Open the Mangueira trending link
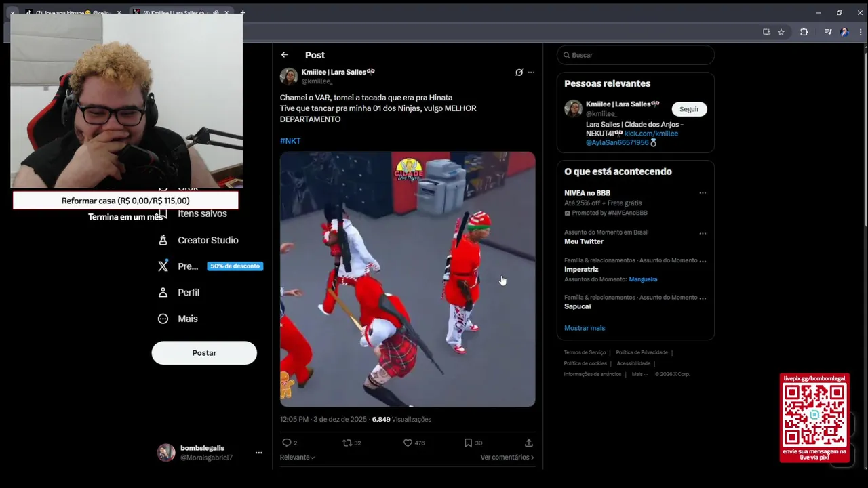Viewport: 868px width, 488px height. [x=643, y=279]
